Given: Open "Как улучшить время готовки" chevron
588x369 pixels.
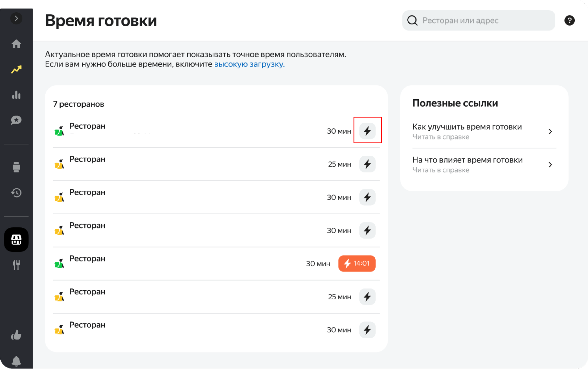Looking at the screenshot, I should click(x=550, y=131).
